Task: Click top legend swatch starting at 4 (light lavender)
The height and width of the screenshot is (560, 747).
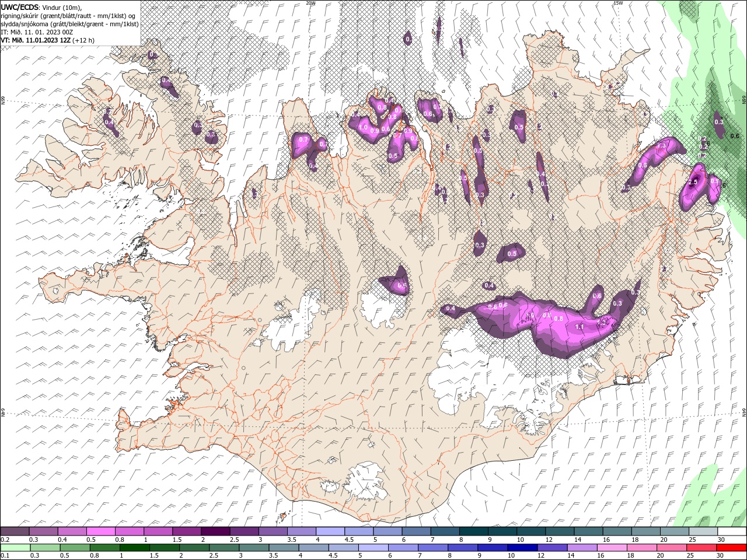Action: (x=330, y=531)
